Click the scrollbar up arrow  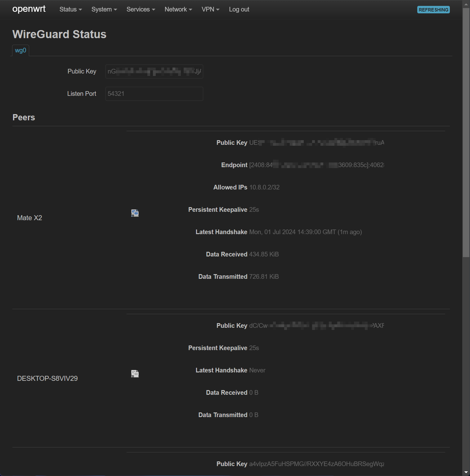pyautogui.click(x=466, y=4)
